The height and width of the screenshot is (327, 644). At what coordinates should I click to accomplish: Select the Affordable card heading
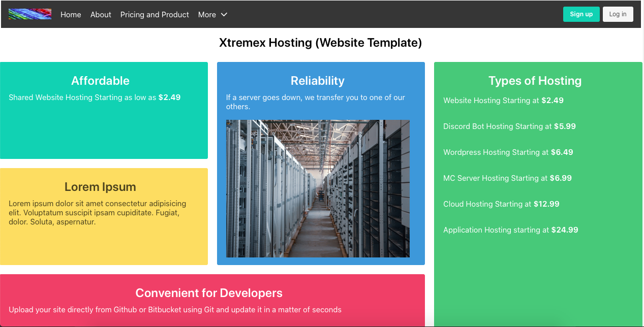[x=100, y=81]
